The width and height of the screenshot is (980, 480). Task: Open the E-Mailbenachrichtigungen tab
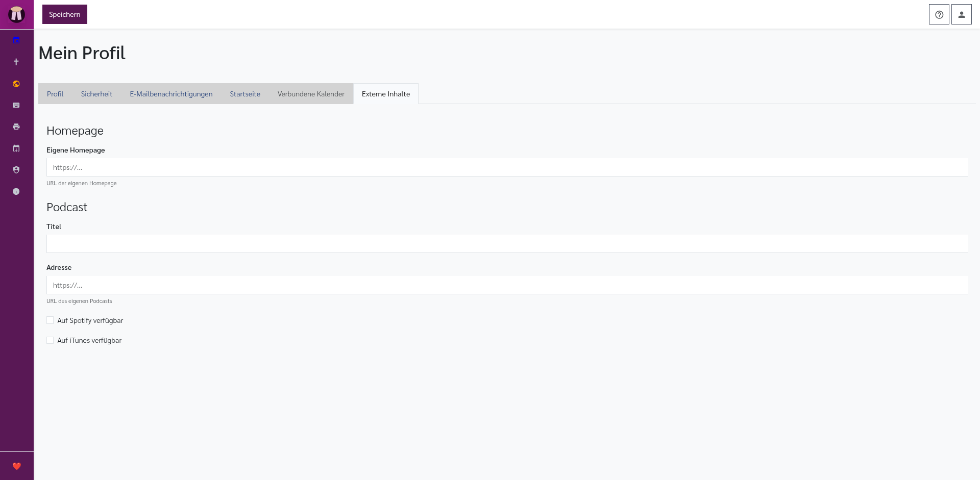pos(171,94)
